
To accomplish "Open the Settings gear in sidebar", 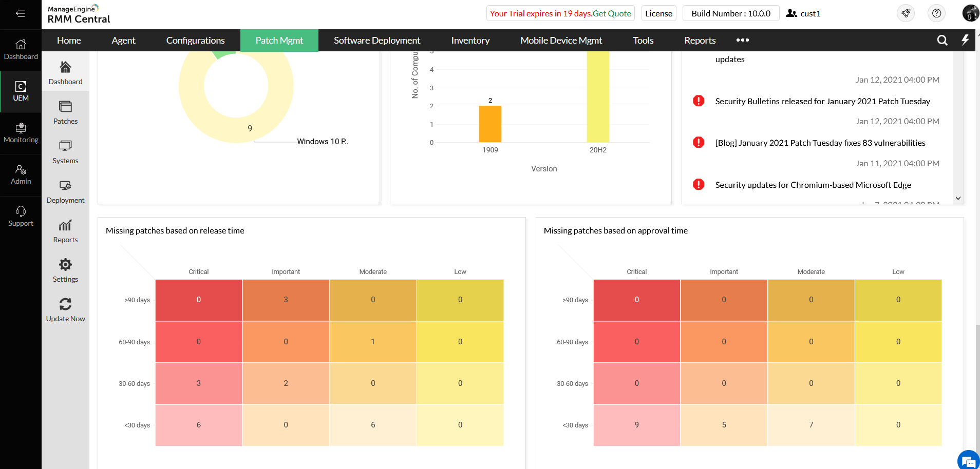I will coord(65,265).
